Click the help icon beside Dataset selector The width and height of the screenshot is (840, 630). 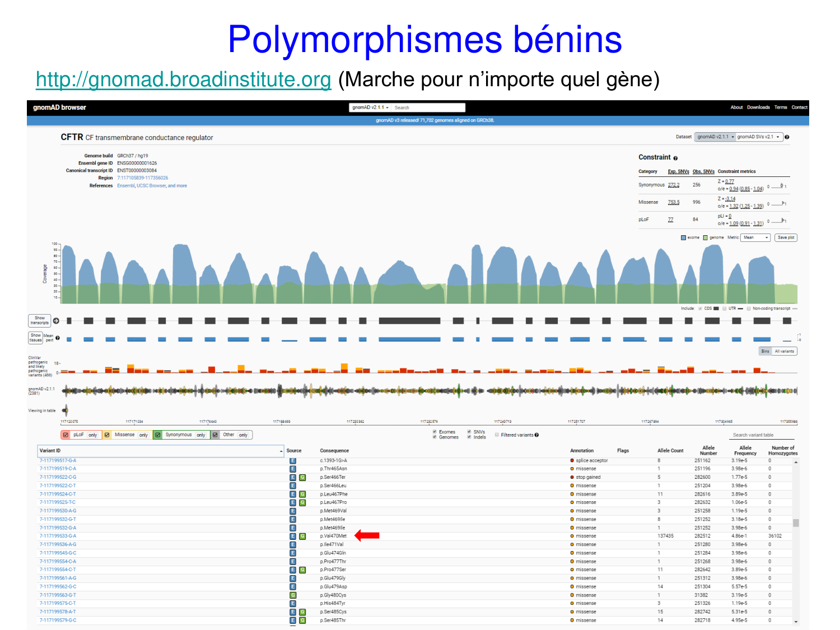(x=787, y=137)
